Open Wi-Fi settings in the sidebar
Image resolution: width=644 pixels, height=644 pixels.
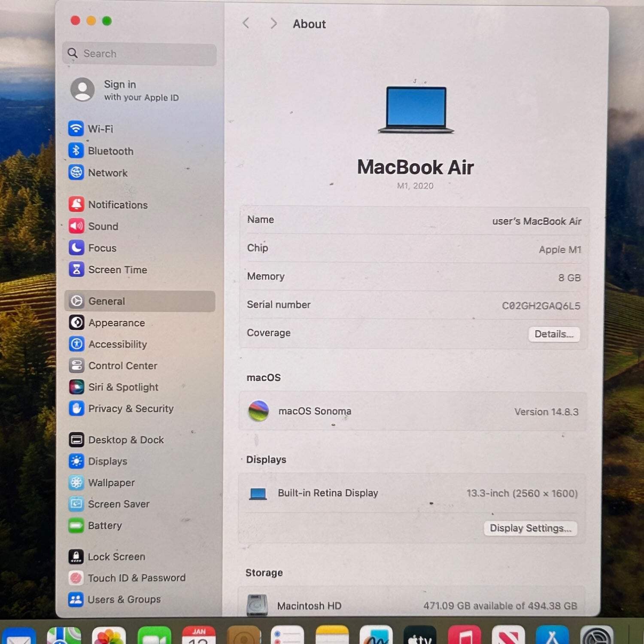tap(91, 128)
